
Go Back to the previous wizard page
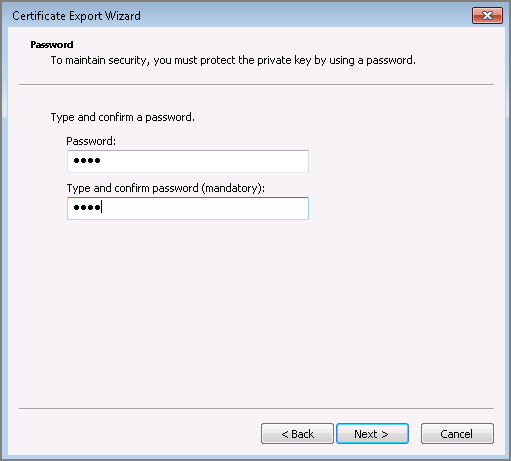click(297, 434)
